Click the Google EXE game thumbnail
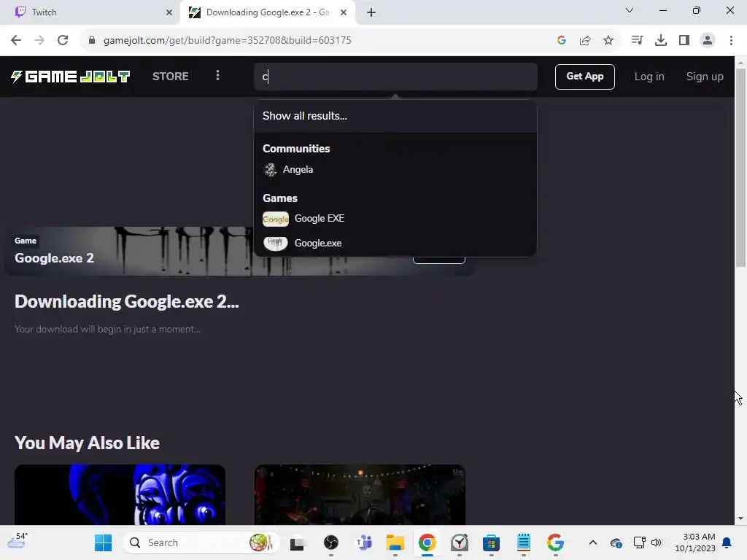Viewport: 747px width, 560px height. pyautogui.click(x=275, y=219)
